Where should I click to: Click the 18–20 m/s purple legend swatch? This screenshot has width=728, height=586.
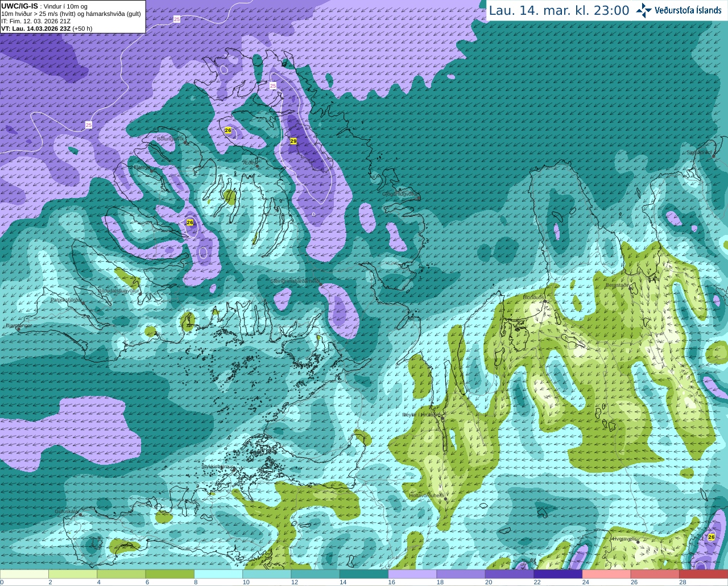(x=461, y=574)
